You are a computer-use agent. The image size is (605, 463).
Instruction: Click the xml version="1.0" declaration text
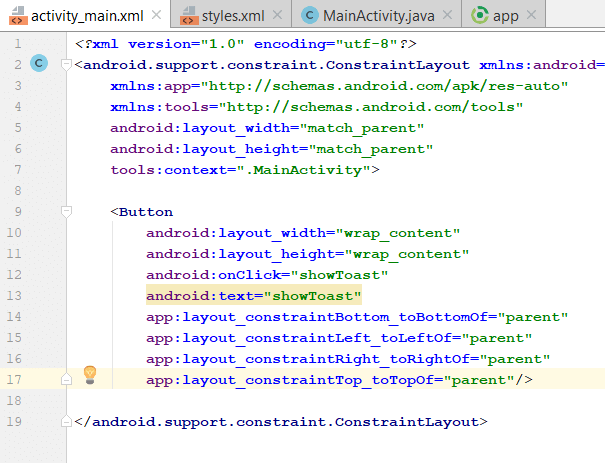point(245,44)
